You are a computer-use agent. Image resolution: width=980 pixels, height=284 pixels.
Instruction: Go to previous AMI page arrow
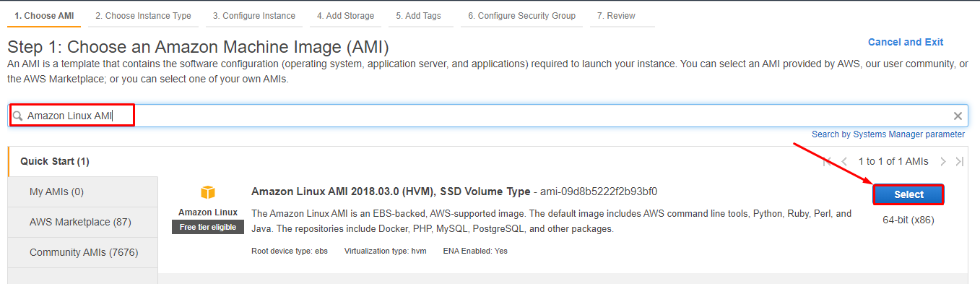[844, 161]
